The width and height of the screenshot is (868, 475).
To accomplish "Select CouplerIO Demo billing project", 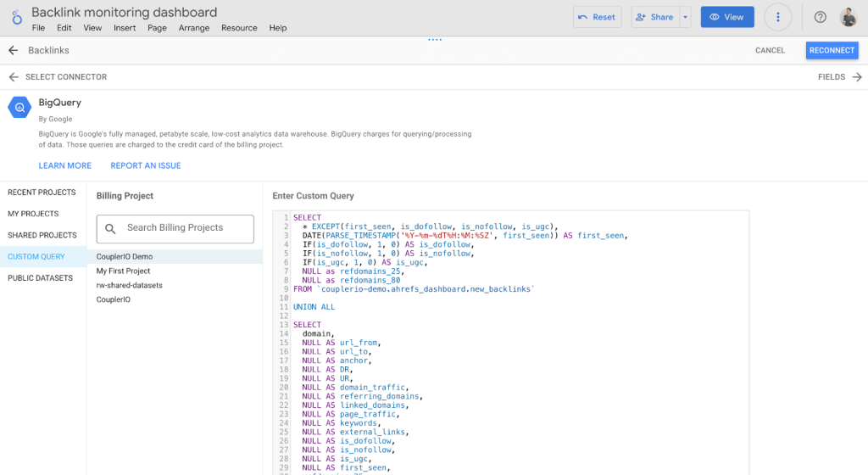I will (x=175, y=256).
